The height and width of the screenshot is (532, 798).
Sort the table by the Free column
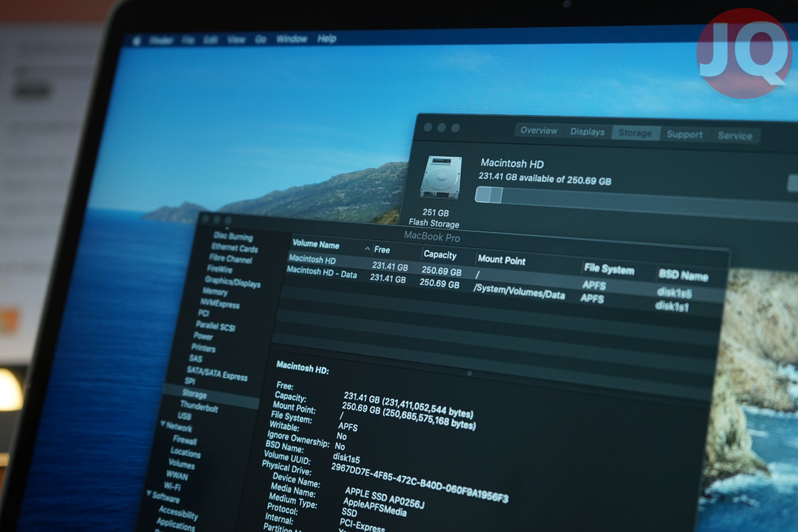(x=382, y=249)
